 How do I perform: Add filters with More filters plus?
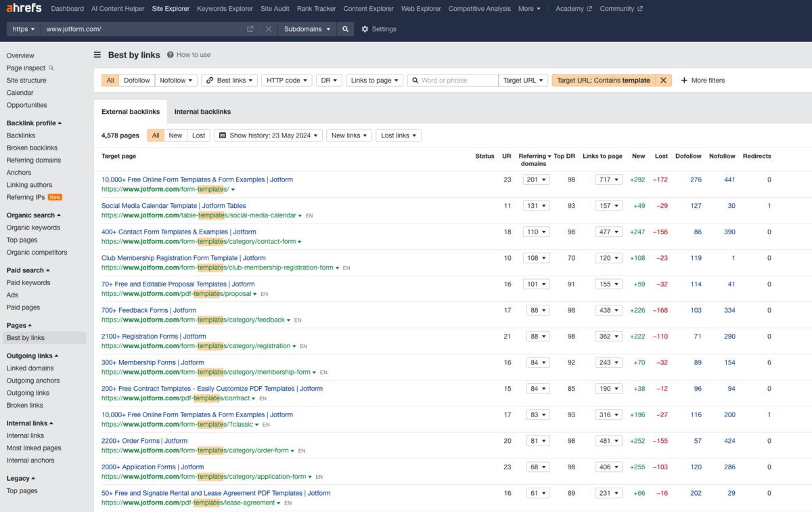(x=702, y=80)
